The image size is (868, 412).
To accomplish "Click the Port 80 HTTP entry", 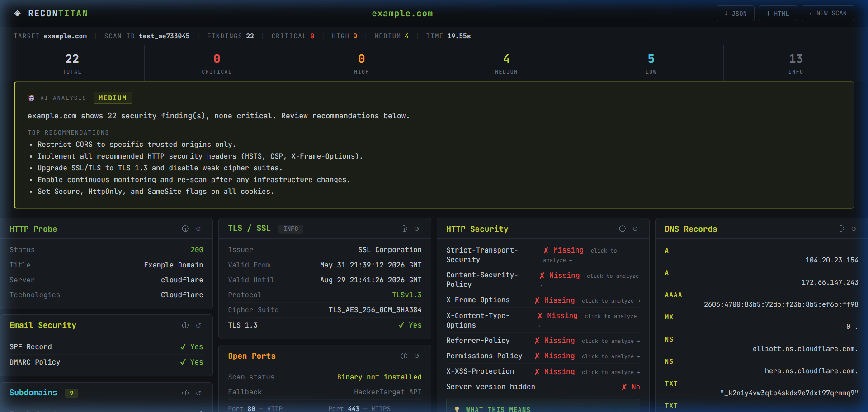I will (255, 408).
